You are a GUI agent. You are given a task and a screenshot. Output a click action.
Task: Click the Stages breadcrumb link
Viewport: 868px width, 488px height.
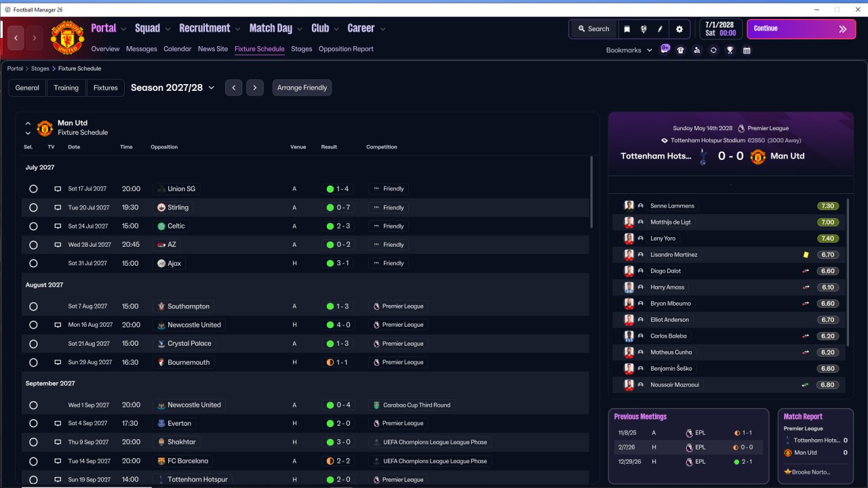click(x=40, y=68)
